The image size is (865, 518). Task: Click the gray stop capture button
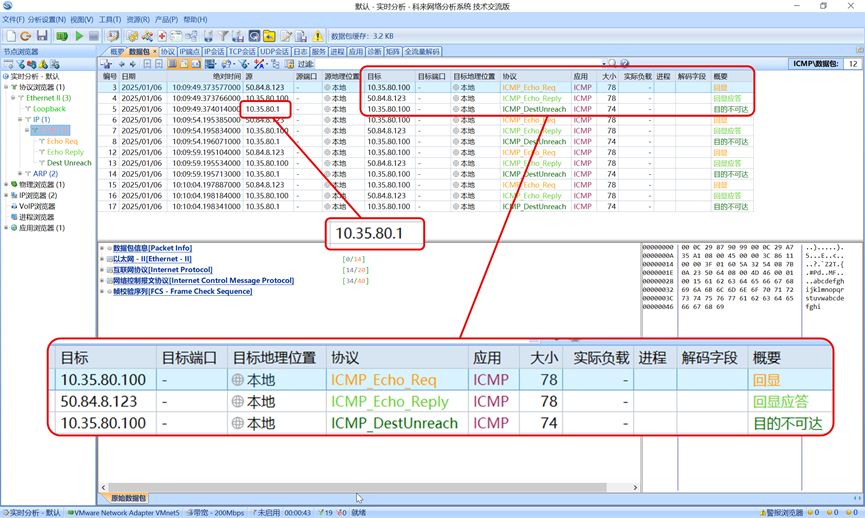coord(94,36)
